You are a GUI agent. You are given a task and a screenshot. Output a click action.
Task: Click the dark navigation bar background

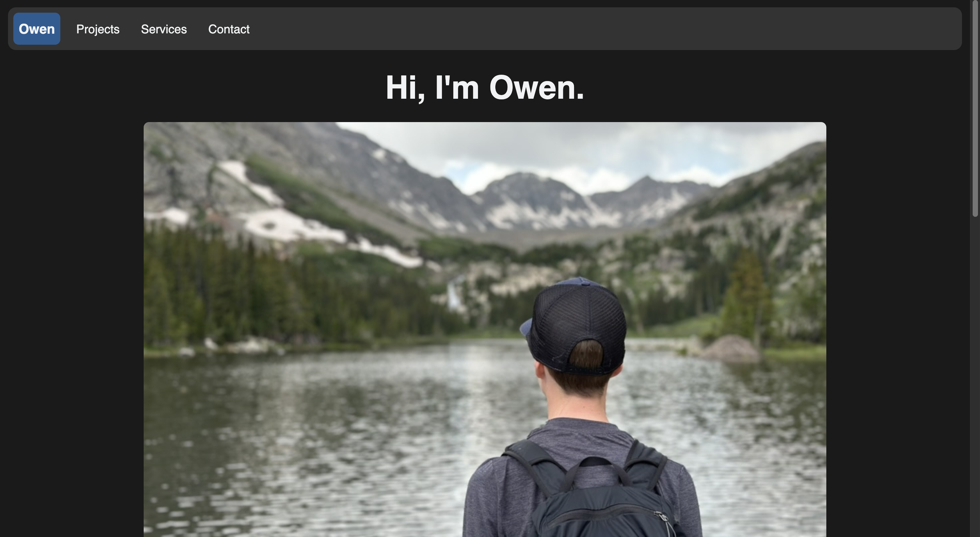[571, 29]
